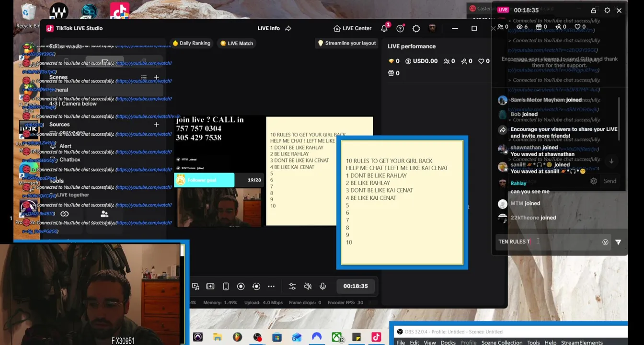Toggle the speaker mute icon in the bottom toolbar
Screen dimensions: 644x345
[308, 286]
